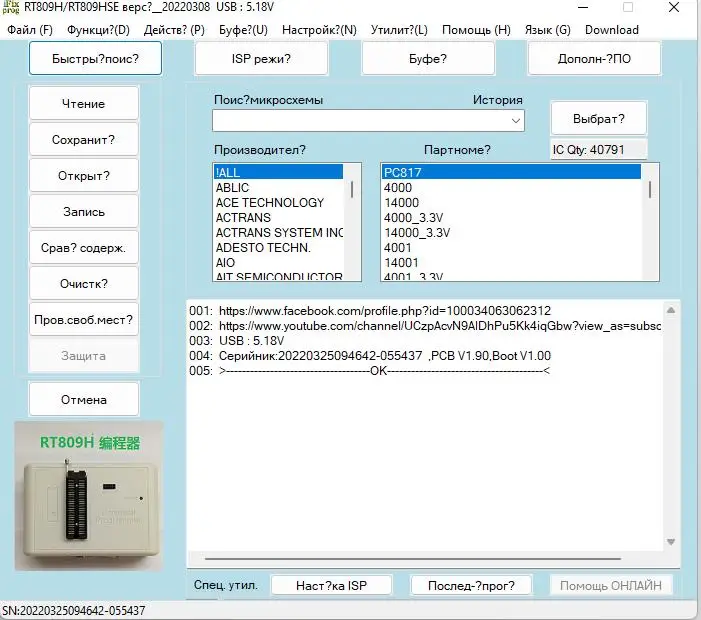
Task: Select ACTRANS SYSTEM INC manufacturer
Action: pyautogui.click(x=278, y=232)
